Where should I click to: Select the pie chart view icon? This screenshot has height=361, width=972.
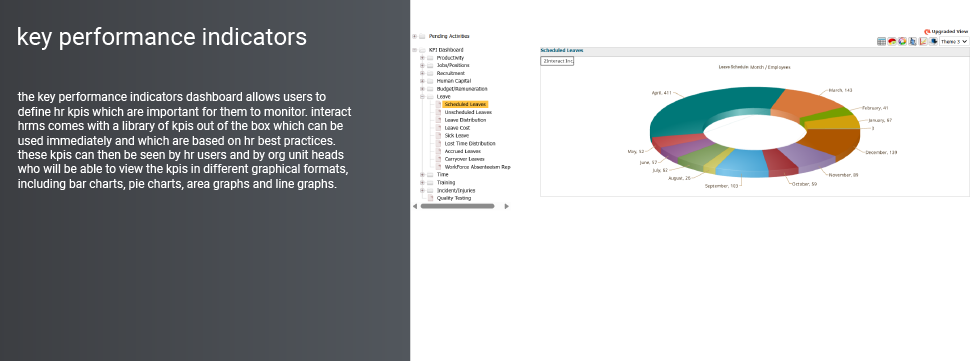coord(892,42)
